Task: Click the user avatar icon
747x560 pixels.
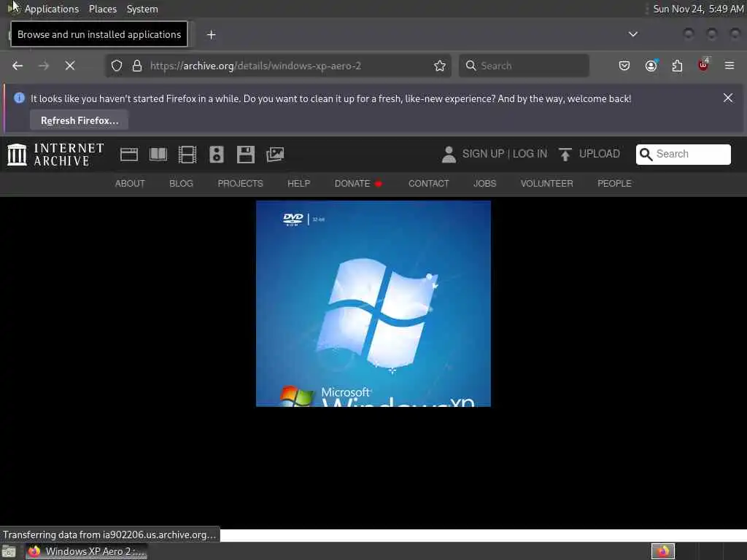Action: click(449, 155)
